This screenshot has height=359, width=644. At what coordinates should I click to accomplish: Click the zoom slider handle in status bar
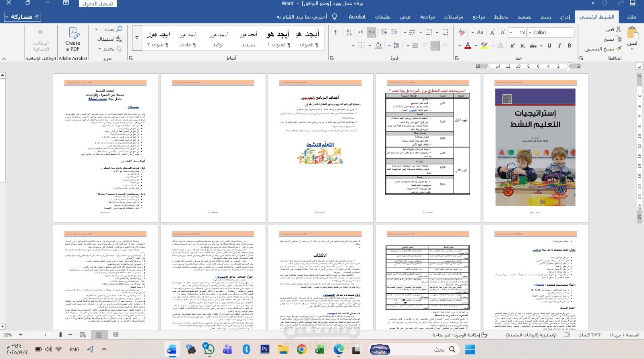point(60,335)
